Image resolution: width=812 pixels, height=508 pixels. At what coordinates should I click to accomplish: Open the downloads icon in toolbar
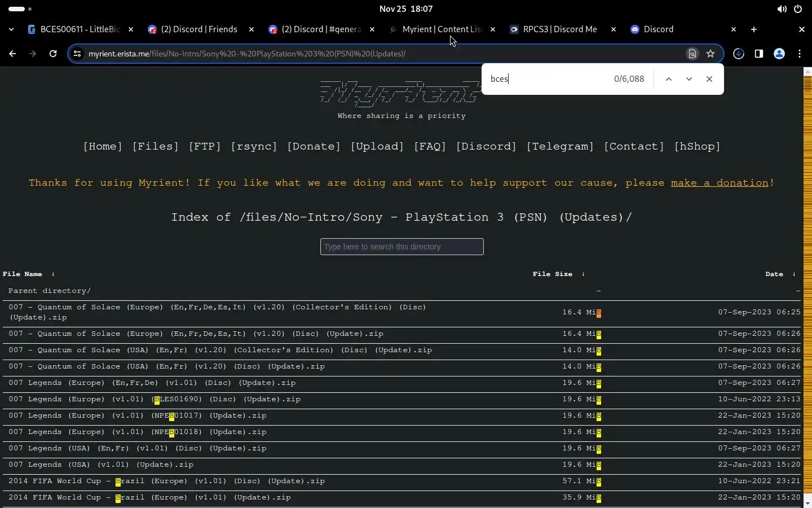(x=739, y=54)
